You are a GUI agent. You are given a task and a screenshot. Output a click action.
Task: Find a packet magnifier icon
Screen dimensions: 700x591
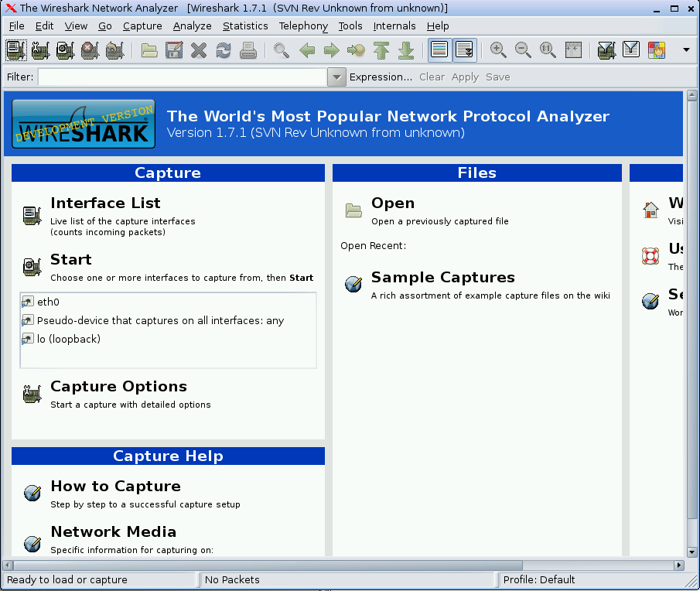282,50
